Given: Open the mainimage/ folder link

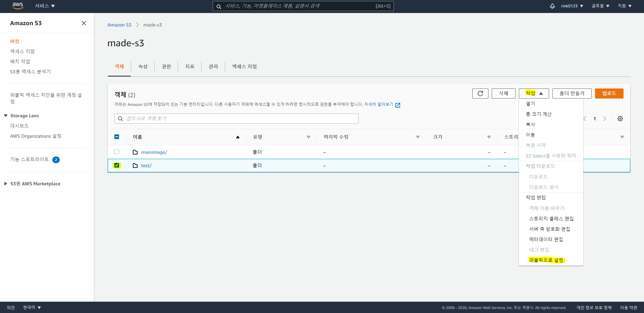Looking at the screenshot, I should 154,152.
